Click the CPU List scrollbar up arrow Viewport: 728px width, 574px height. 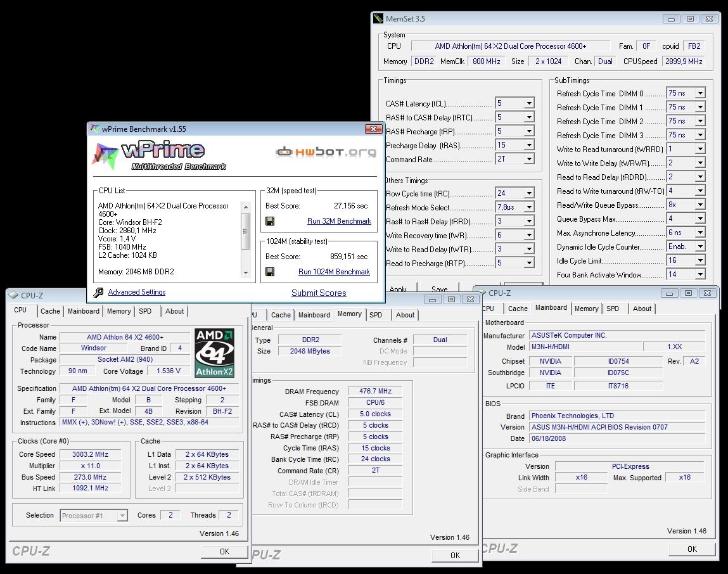246,207
